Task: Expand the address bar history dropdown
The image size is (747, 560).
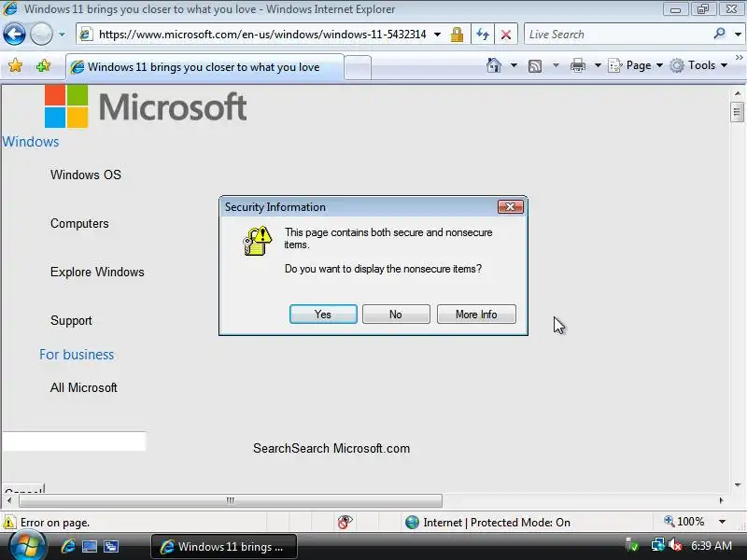Action: [437, 35]
